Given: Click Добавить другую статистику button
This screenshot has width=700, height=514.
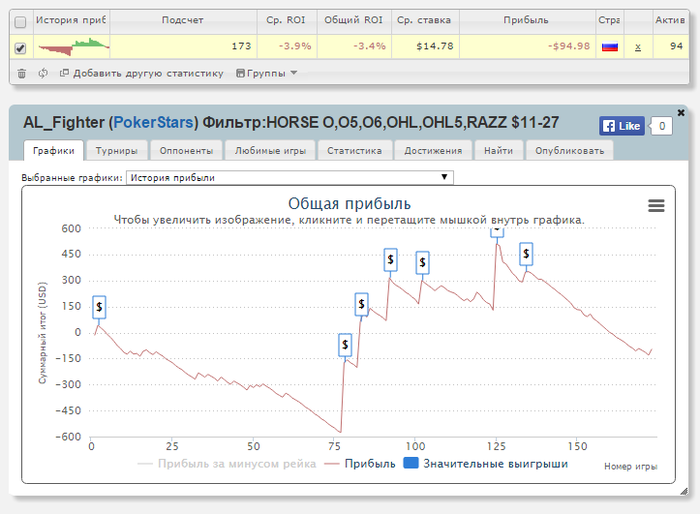Looking at the screenshot, I should point(142,73).
